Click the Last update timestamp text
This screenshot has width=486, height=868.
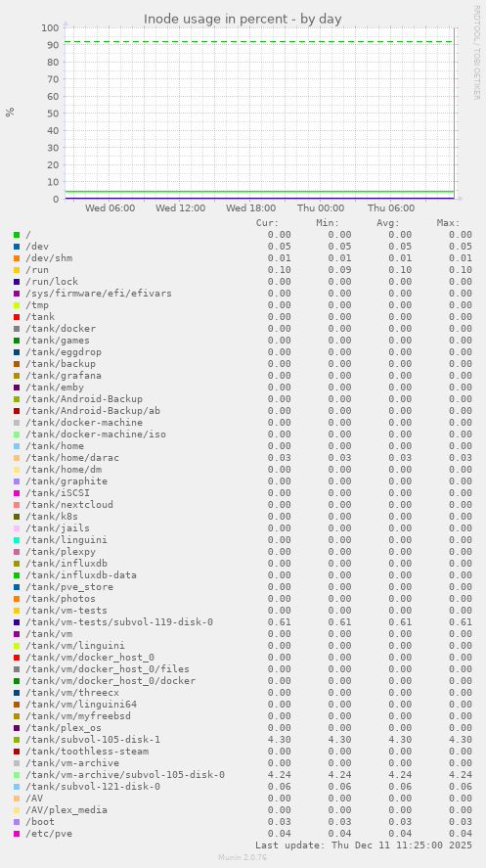[364, 845]
